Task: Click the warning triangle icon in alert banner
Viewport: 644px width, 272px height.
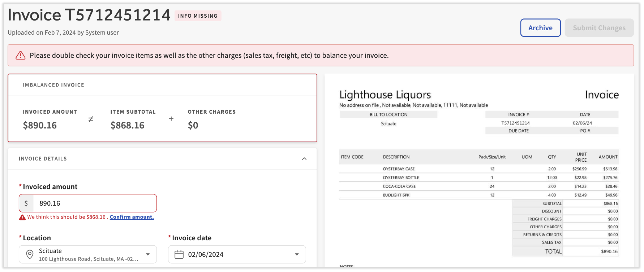Action: pos(21,55)
